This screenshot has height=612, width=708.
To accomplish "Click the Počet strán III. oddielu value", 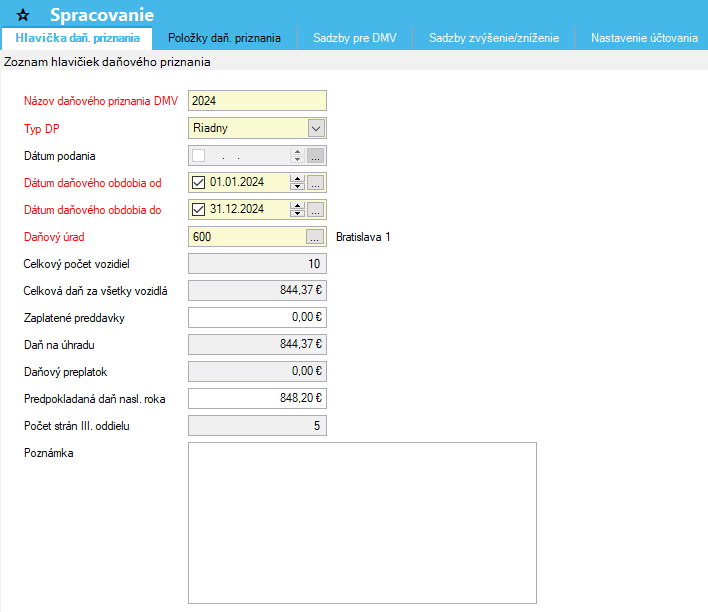I will click(x=257, y=425).
